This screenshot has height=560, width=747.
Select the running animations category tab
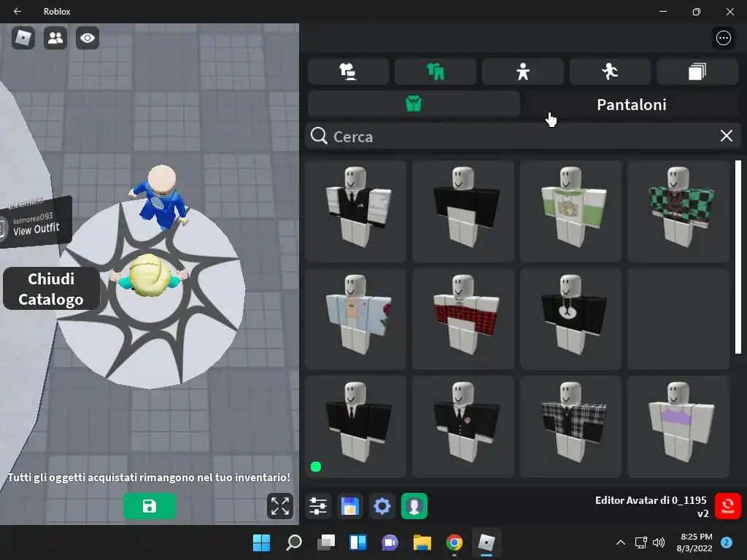(x=610, y=72)
